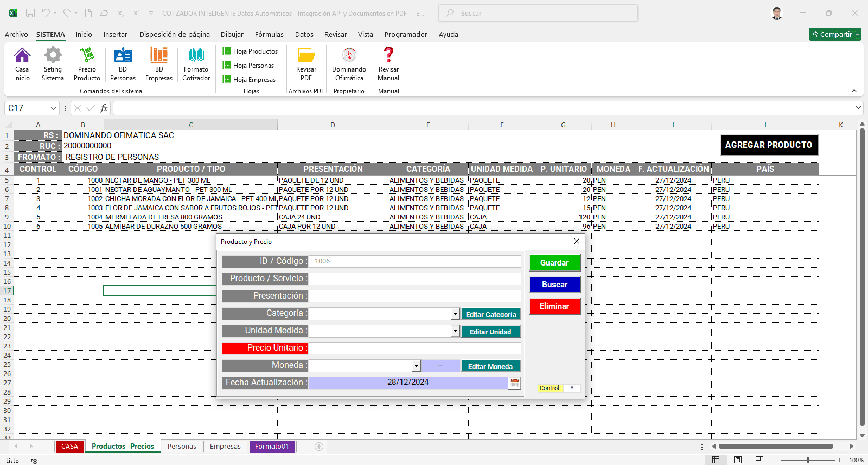Click Editar Unidad button
The width and height of the screenshot is (868, 465).
click(x=491, y=332)
